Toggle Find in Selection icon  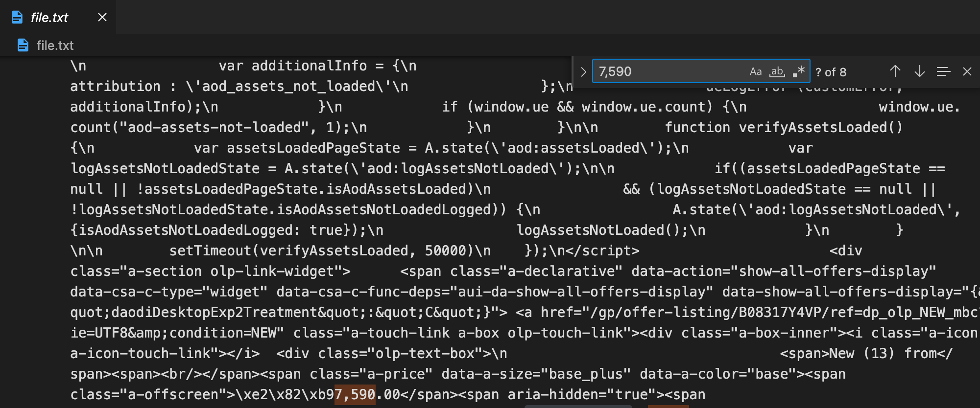[x=944, y=71]
